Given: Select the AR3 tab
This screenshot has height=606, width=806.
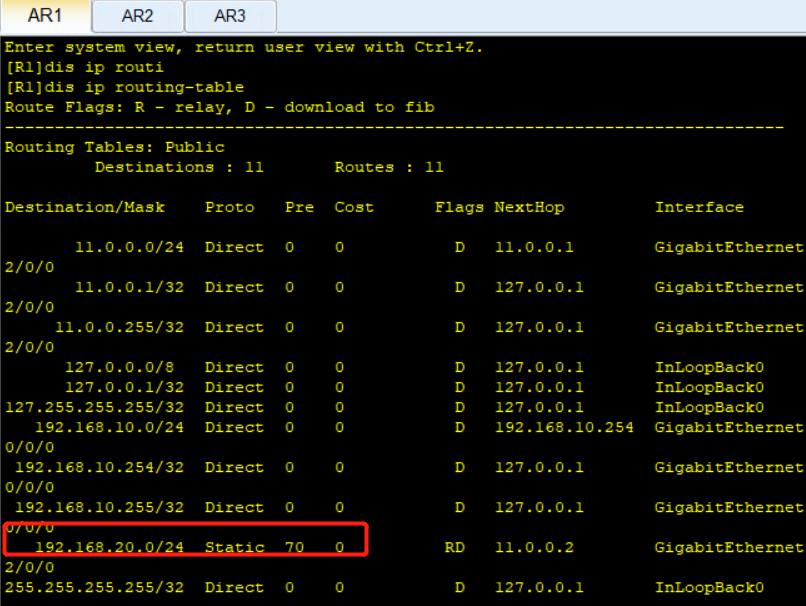Looking at the screenshot, I should tap(230, 16).
